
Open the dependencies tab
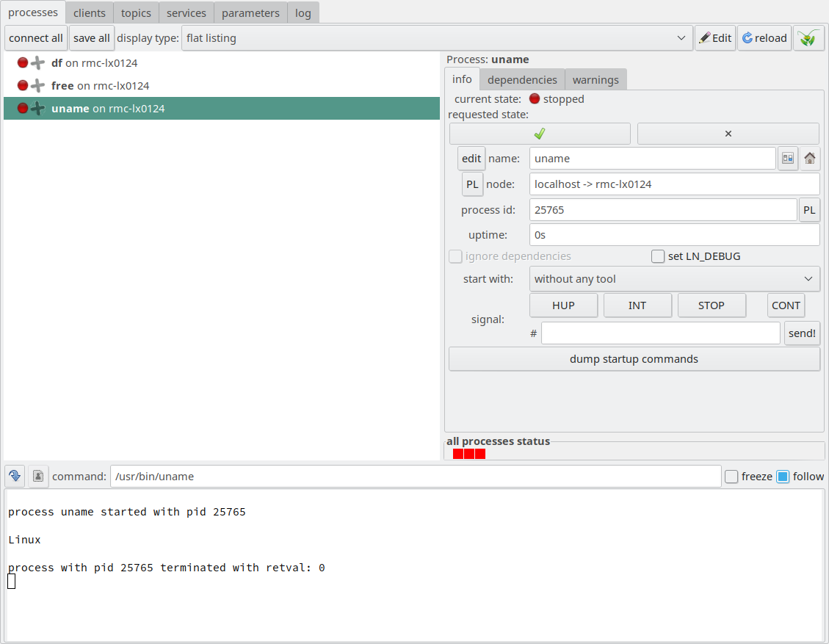pyautogui.click(x=522, y=80)
